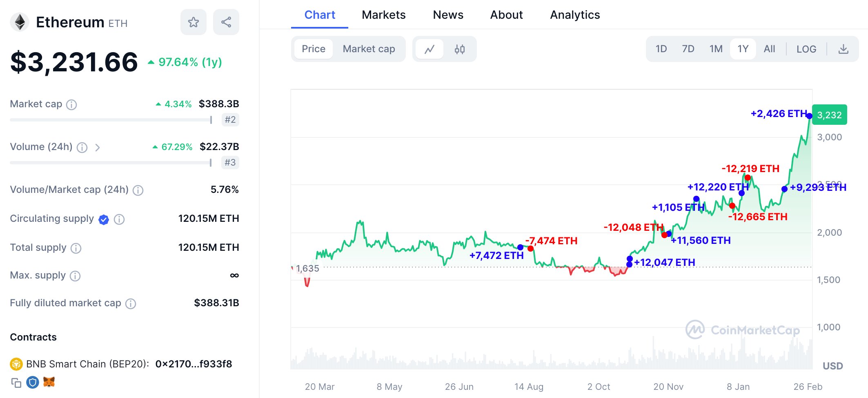Open Fully diluted market cap info icon
The width and height of the screenshot is (868, 398).
click(131, 304)
